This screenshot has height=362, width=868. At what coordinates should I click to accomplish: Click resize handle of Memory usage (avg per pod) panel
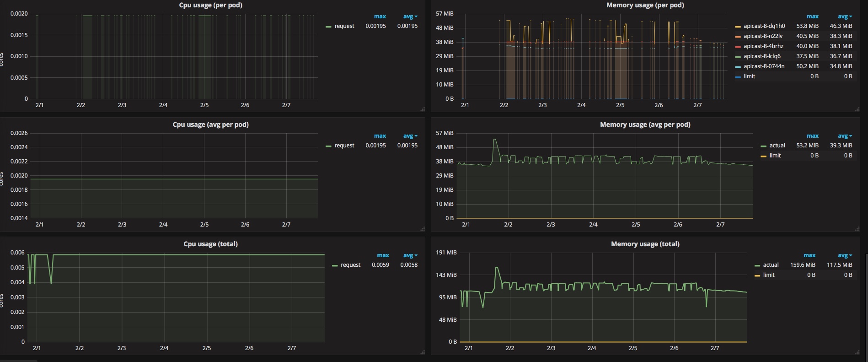[x=858, y=229]
